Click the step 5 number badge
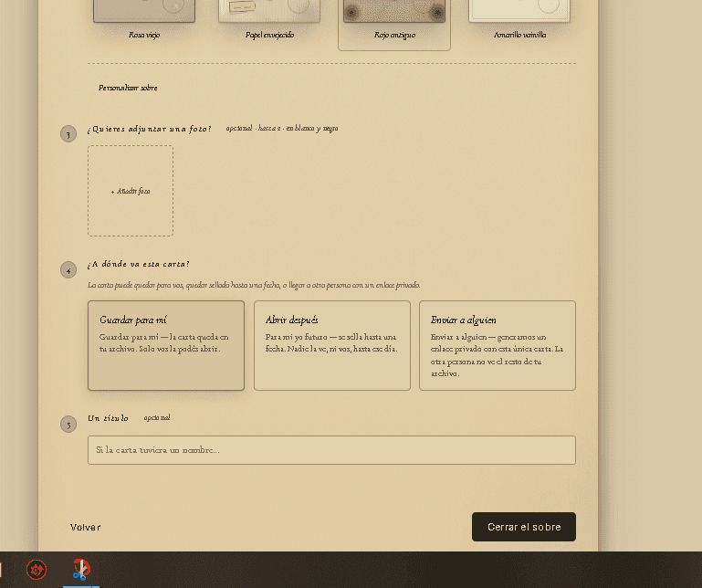 pos(68,425)
